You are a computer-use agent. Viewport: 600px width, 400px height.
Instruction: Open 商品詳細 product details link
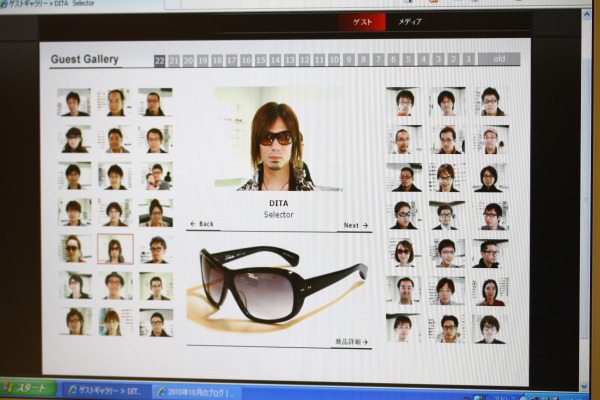(351, 341)
